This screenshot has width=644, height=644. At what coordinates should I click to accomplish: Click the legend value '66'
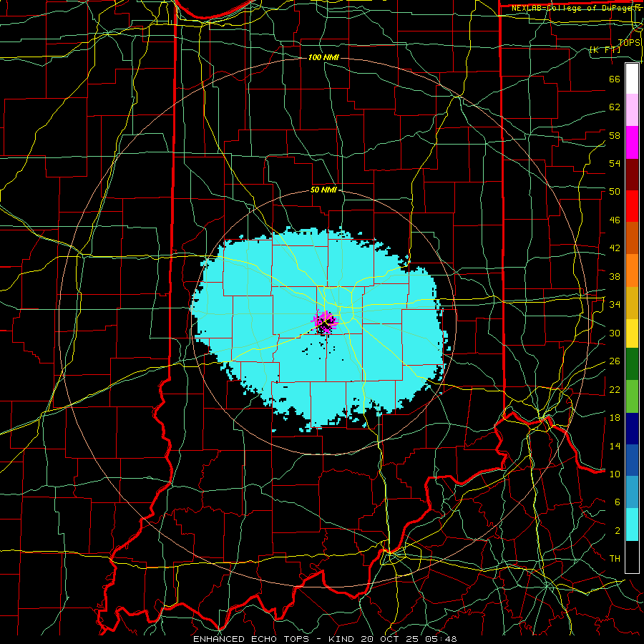615,79
